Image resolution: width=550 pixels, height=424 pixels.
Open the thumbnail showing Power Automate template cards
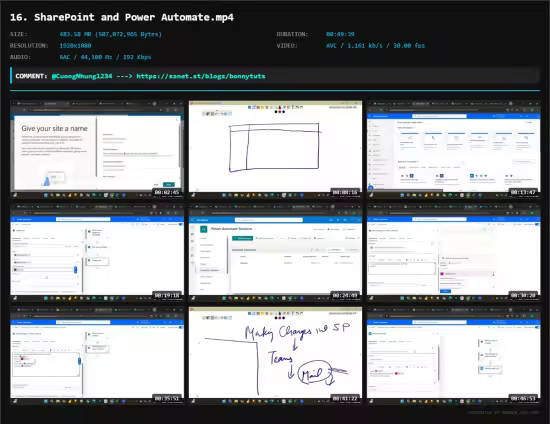[454, 149]
